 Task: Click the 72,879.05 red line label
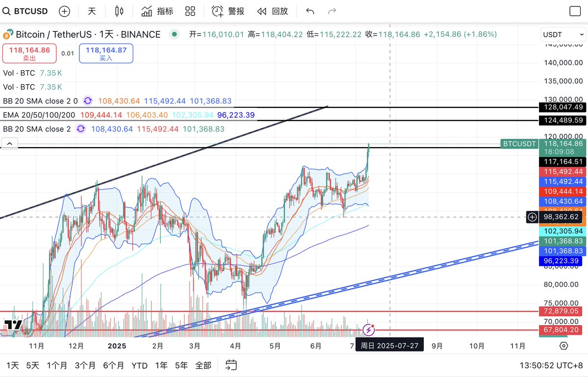(562, 311)
